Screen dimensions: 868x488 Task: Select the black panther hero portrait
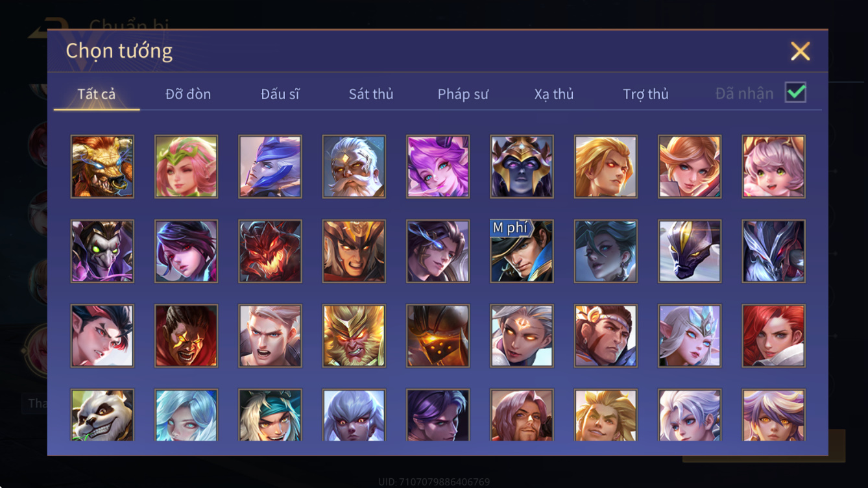click(690, 251)
